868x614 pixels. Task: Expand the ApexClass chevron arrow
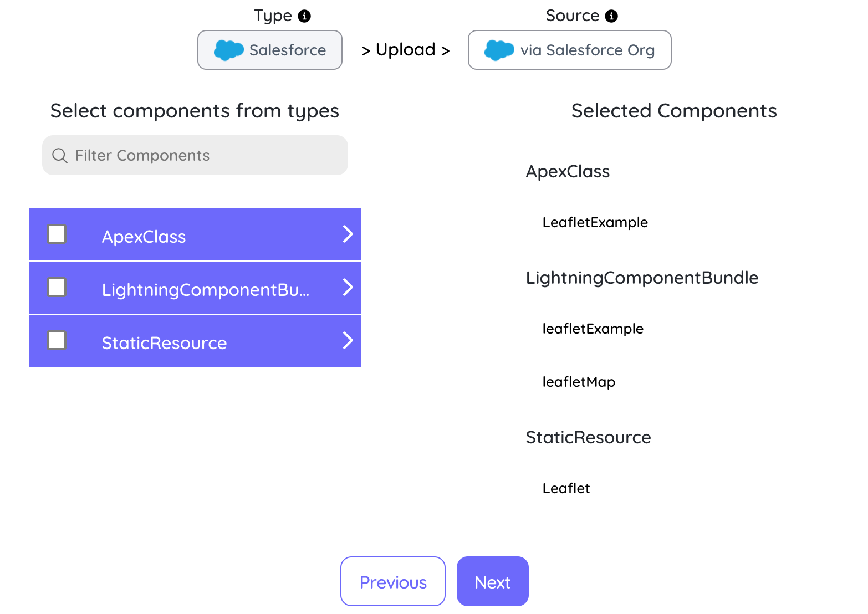tap(348, 234)
